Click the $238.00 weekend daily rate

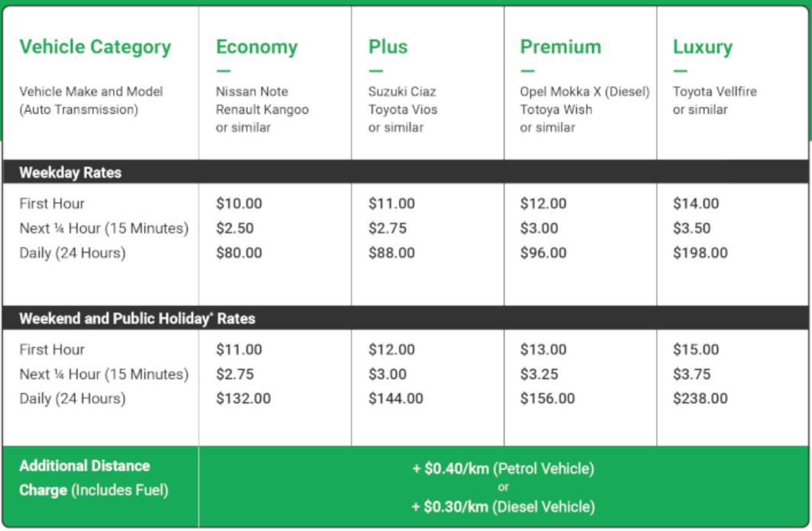(701, 398)
